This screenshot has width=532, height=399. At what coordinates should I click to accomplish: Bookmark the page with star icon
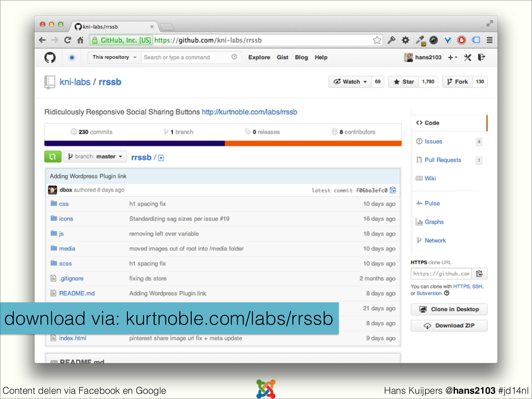pos(377,40)
